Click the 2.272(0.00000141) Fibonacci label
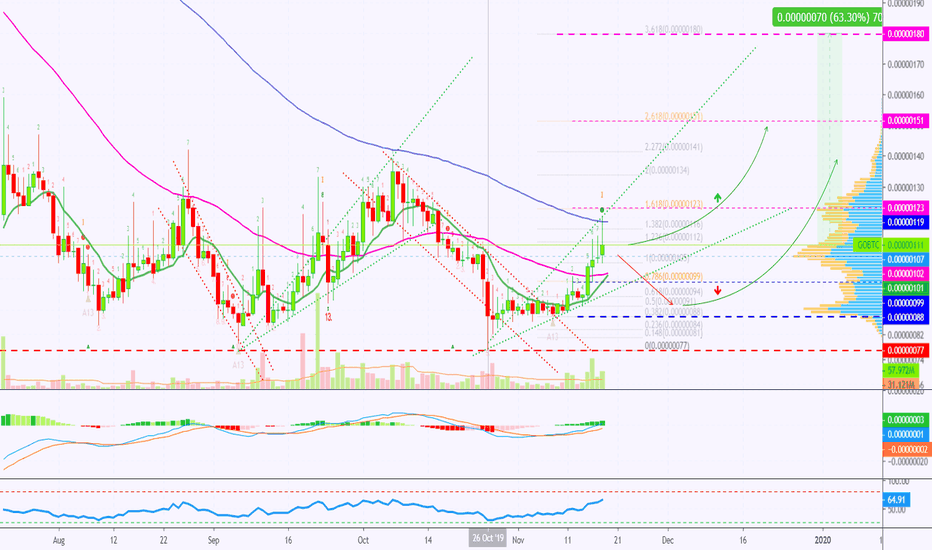Viewport: 932px width, 550px height. point(673,147)
